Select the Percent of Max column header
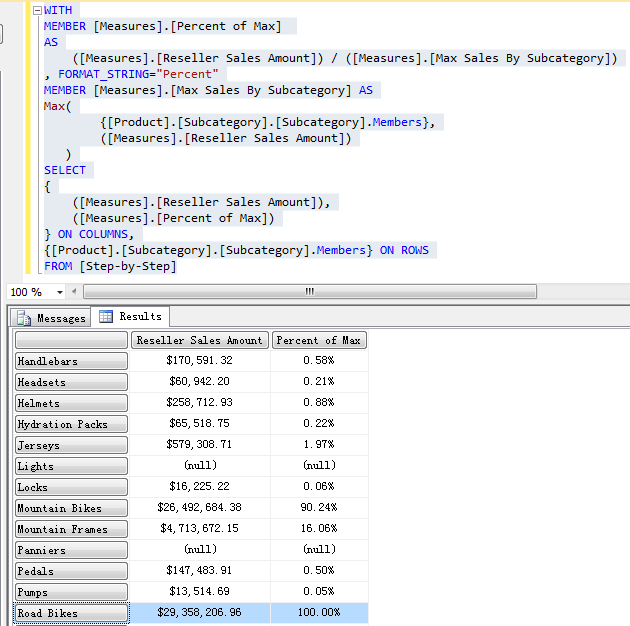 (319, 340)
